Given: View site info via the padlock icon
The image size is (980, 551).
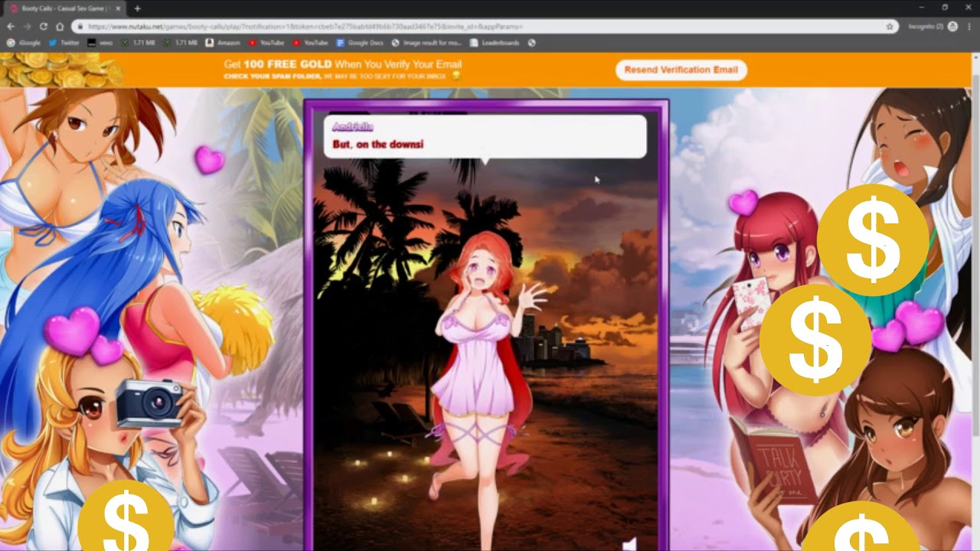Looking at the screenshot, I should [x=80, y=26].
